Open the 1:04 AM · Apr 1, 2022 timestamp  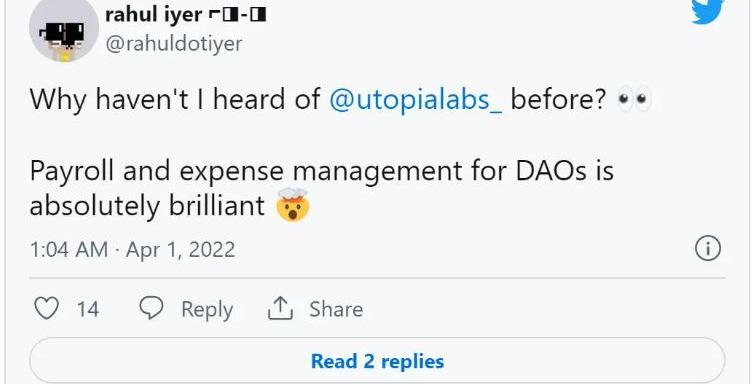[x=133, y=249]
